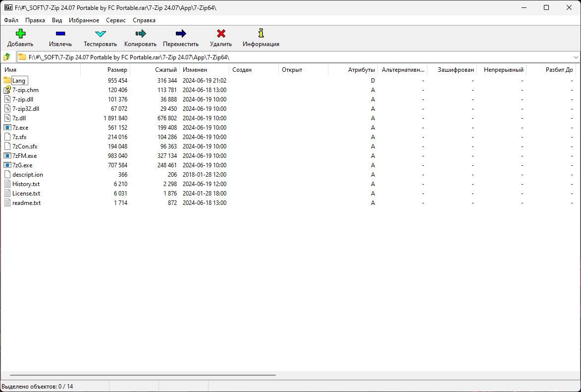Click date 2018-01-28 12:00
The width and height of the screenshot is (581, 392).
205,175
